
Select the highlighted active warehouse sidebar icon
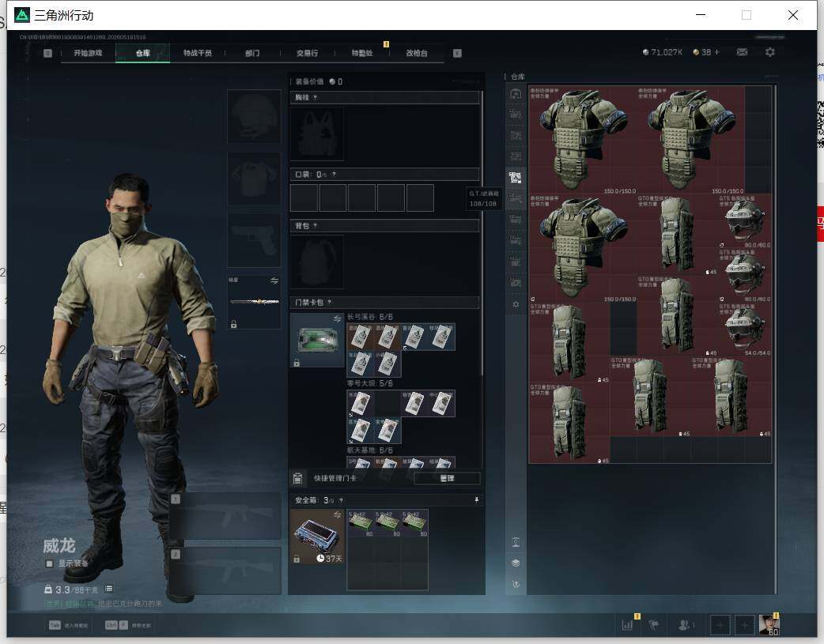click(x=516, y=178)
